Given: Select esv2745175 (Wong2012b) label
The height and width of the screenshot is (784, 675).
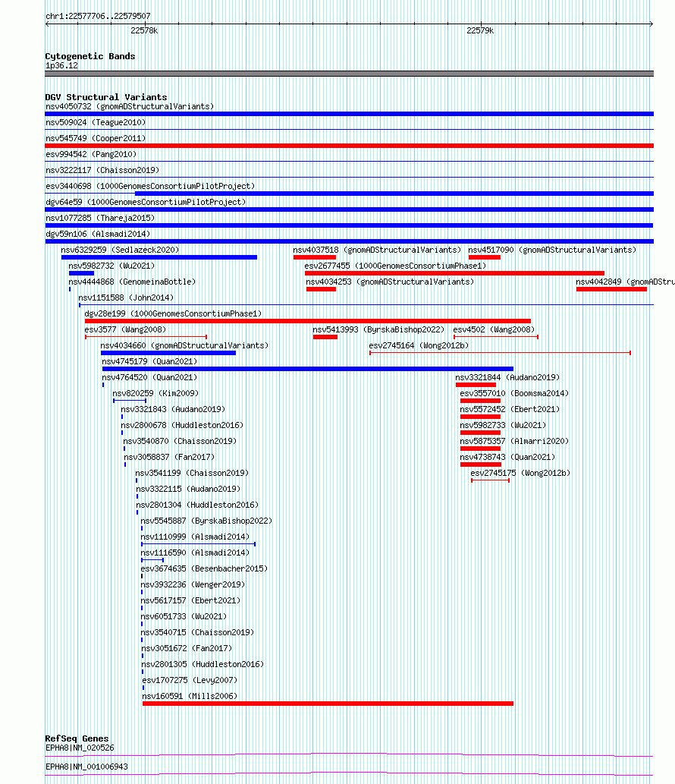Looking at the screenshot, I should click(x=520, y=474).
